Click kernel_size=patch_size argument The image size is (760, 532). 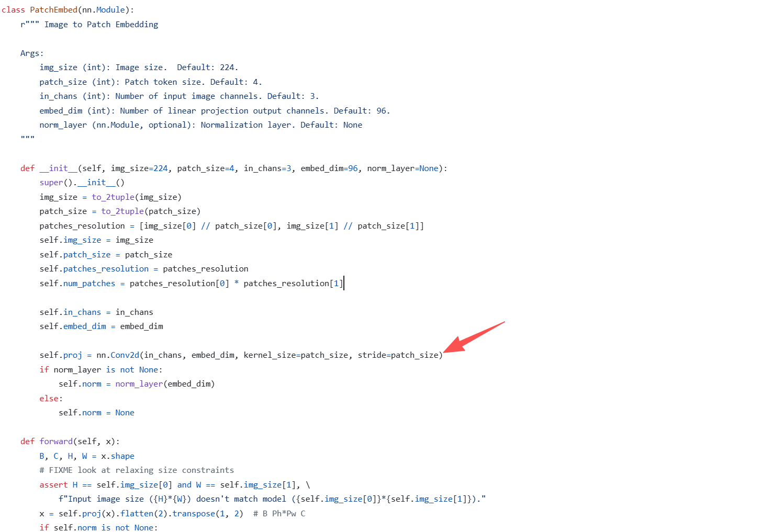pos(296,355)
